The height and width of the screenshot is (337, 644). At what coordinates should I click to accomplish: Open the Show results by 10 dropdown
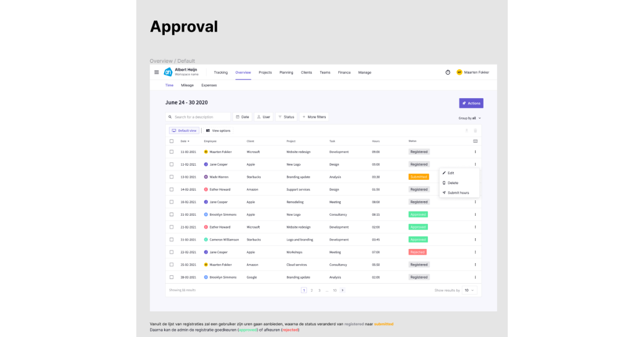coord(469,290)
